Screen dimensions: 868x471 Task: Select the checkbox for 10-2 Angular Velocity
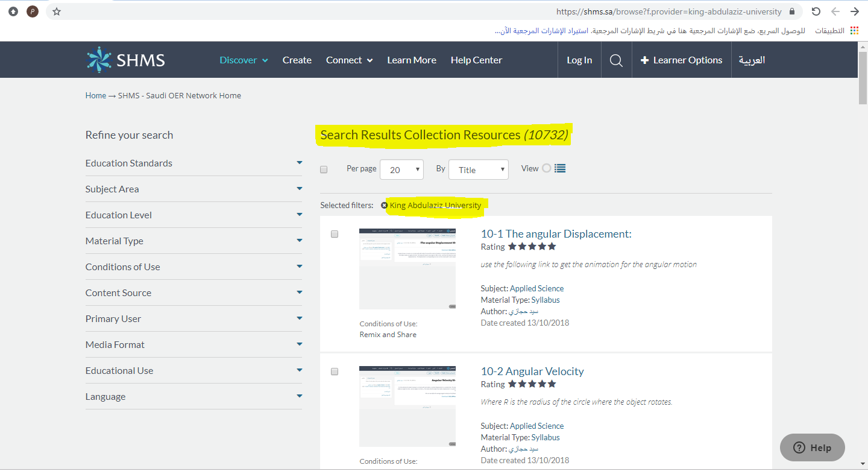click(x=335, y=371)
